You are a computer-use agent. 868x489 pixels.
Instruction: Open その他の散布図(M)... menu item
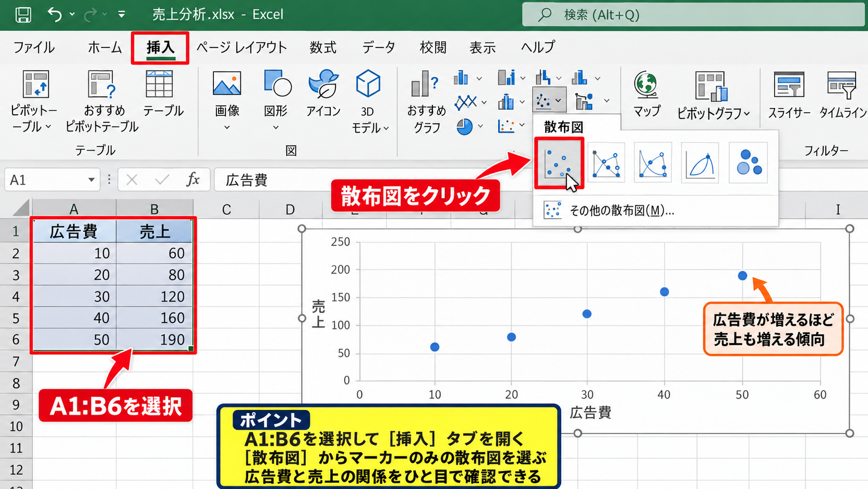pyautogui.click(x=656, y=210)
